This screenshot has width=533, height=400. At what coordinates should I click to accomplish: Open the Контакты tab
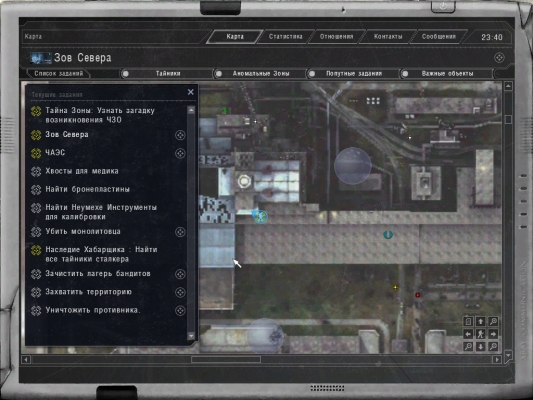pos(388,36)
